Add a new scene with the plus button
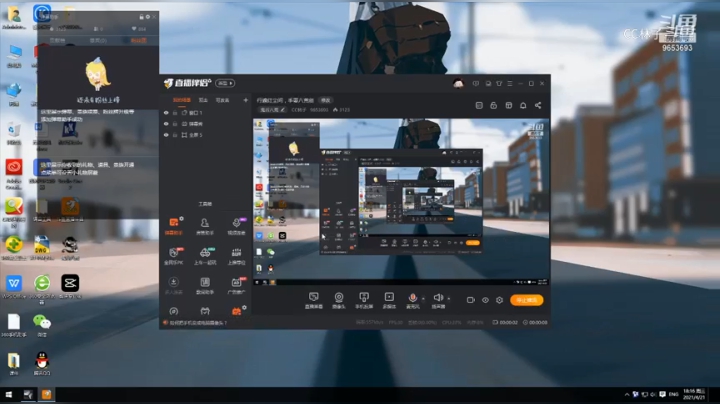The height and width of the screenshot is (404, 720). pos(246,100)
